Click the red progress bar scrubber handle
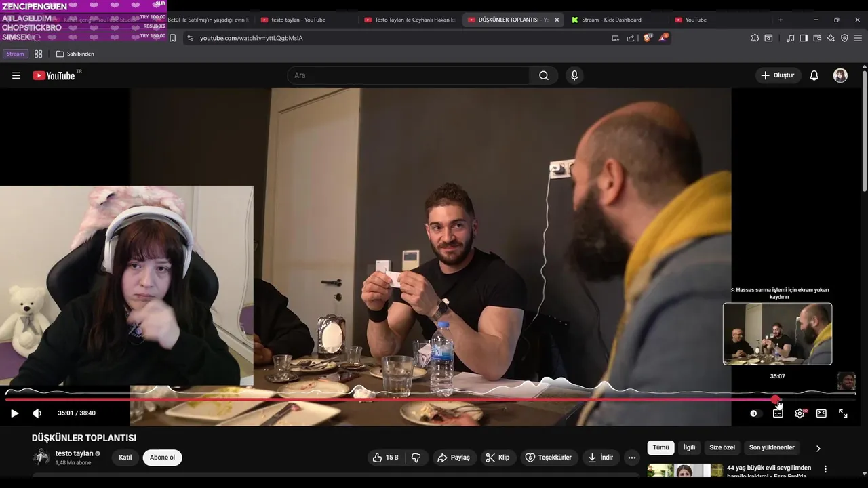The image size is (868, 488). [776, 400]
